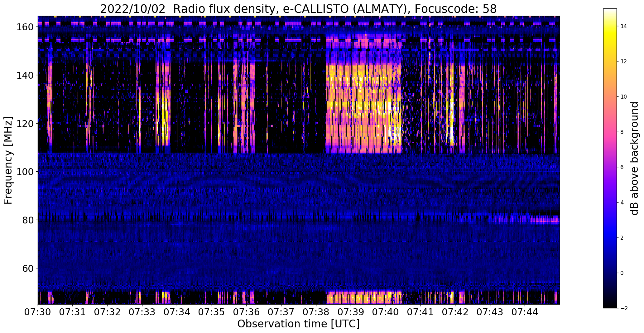Click the 07:34 time tick label
Image resolution: width=644 pixels, height=333 pixels.
(177, 312)
